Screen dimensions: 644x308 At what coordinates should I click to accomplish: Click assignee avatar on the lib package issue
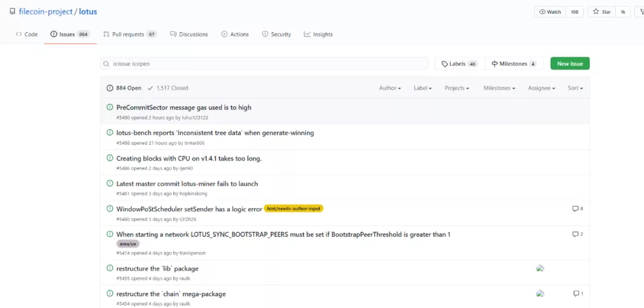click(x=540, y=268)
